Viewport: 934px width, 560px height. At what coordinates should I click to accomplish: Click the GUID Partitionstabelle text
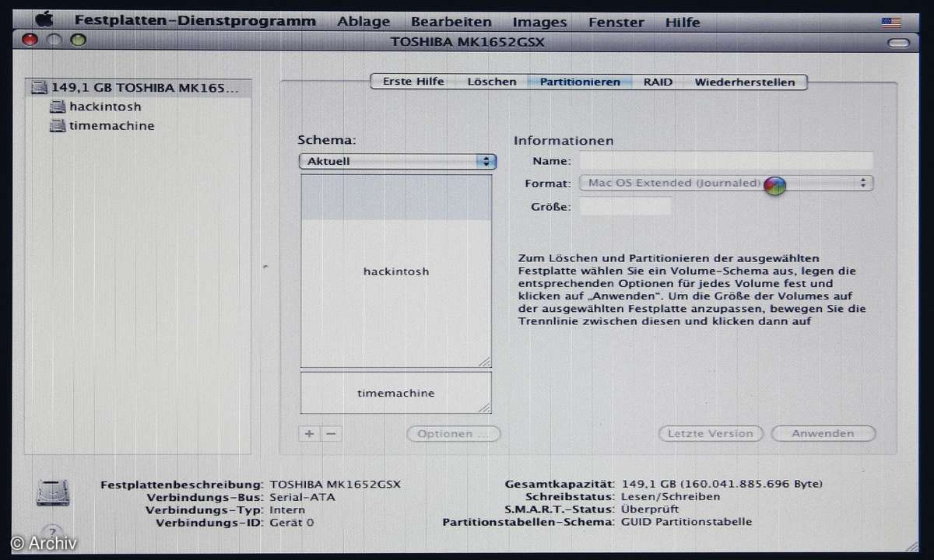click(686, 522)
